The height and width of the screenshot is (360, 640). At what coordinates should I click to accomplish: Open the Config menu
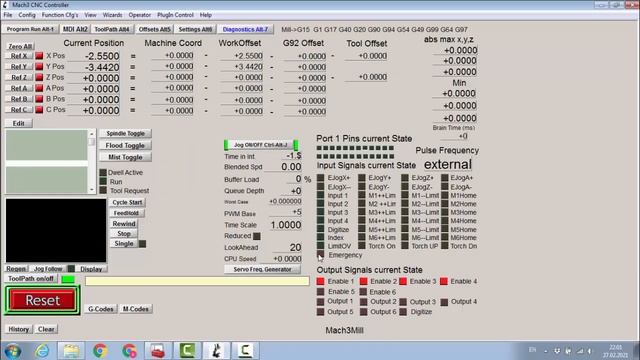click(x=27, y=15)
